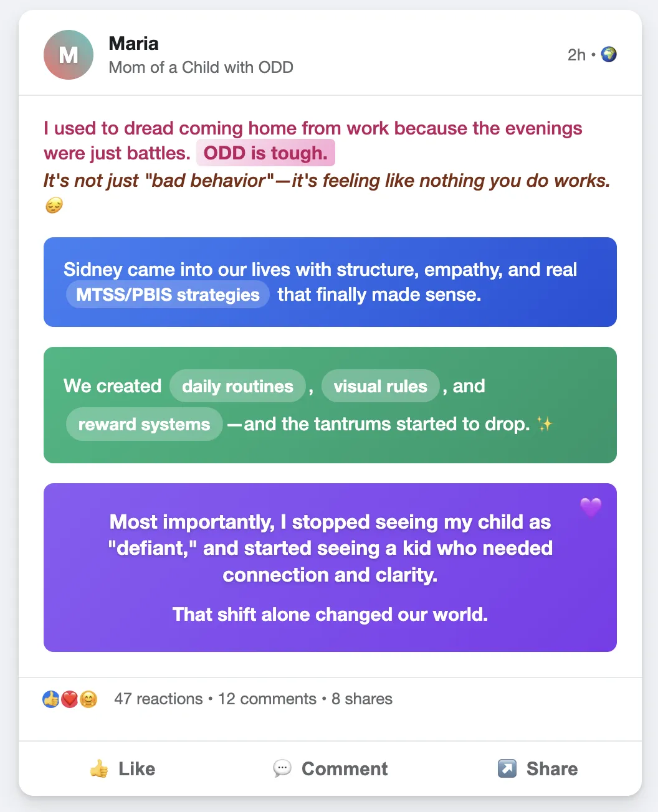The width and height of the screenshot is (658, 812).
Task: Select the reward systems tag
Action: (144, 424)
